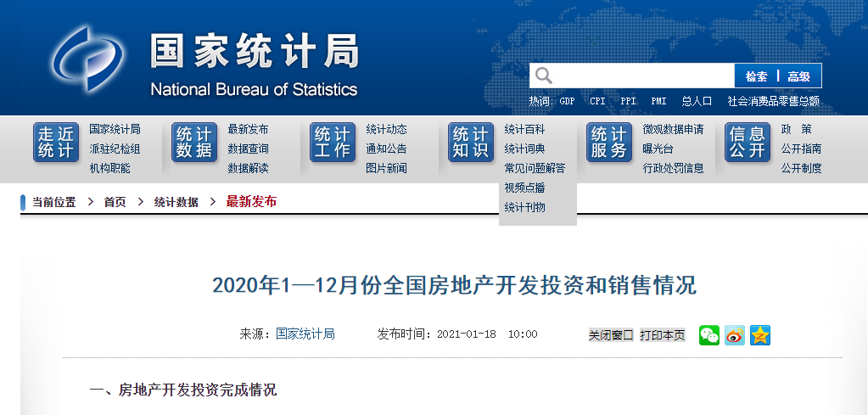The height and width of the screenshot is (415, 868).
Task: Open 通知公告 menu link
Action: [386, 149]
